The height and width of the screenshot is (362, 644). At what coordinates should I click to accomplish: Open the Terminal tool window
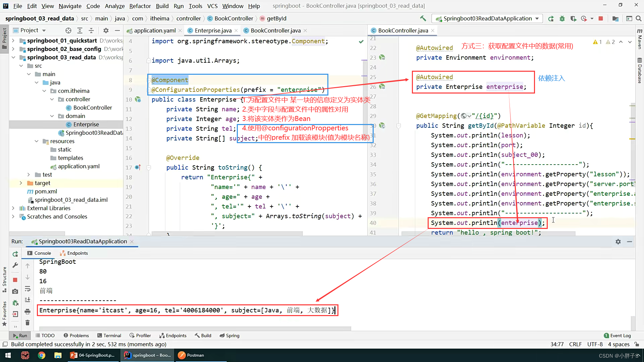point(109,335)
